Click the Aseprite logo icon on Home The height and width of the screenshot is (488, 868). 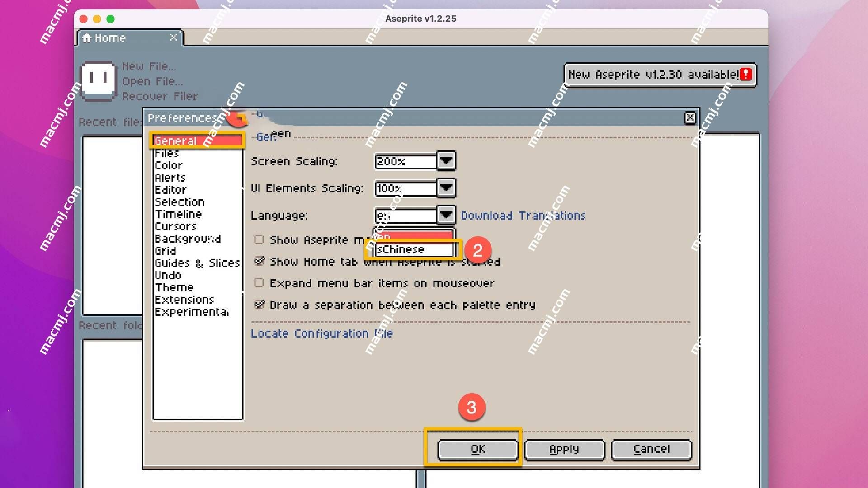point(98,80)
